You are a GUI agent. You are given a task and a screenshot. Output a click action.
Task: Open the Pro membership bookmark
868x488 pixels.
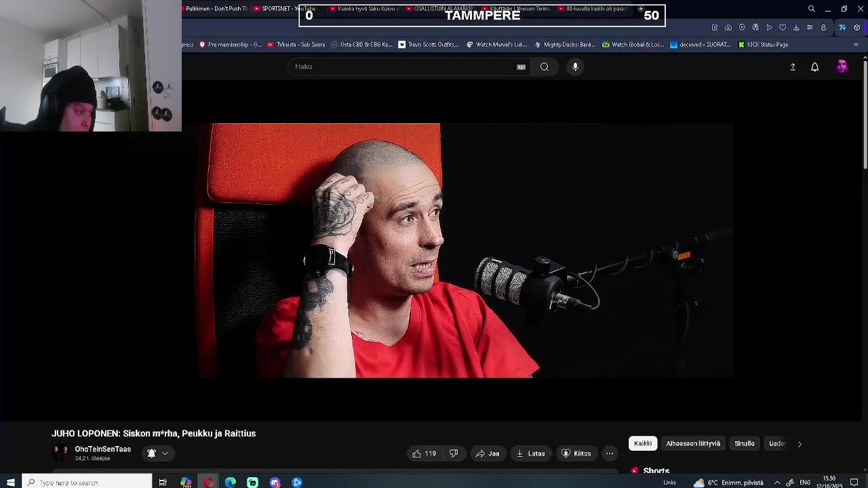230,45
